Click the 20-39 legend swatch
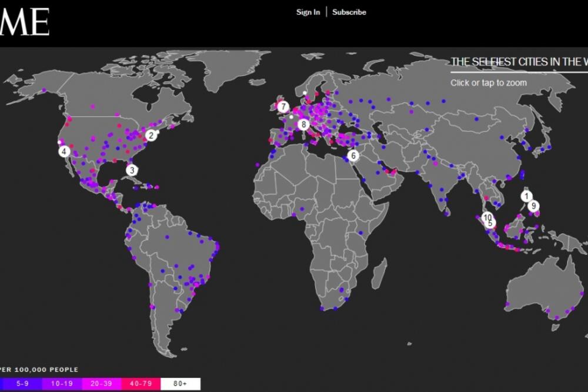This screenshot has width=588, height=392. coord(101,384)
